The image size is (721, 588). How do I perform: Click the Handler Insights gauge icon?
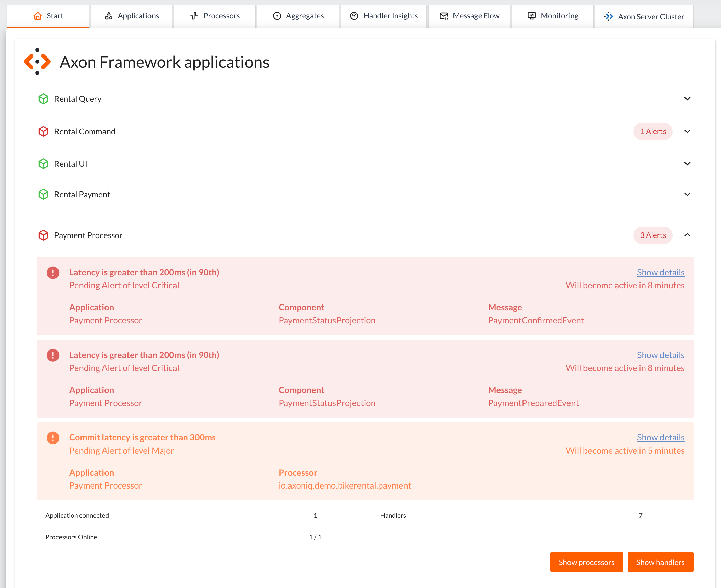coord(354,16)
